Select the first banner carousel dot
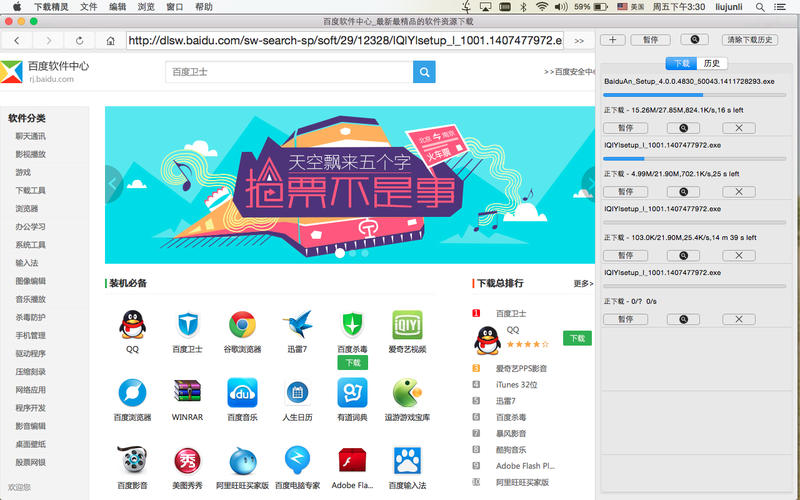Viewport: 800px width, 500px height. (340, 253)
